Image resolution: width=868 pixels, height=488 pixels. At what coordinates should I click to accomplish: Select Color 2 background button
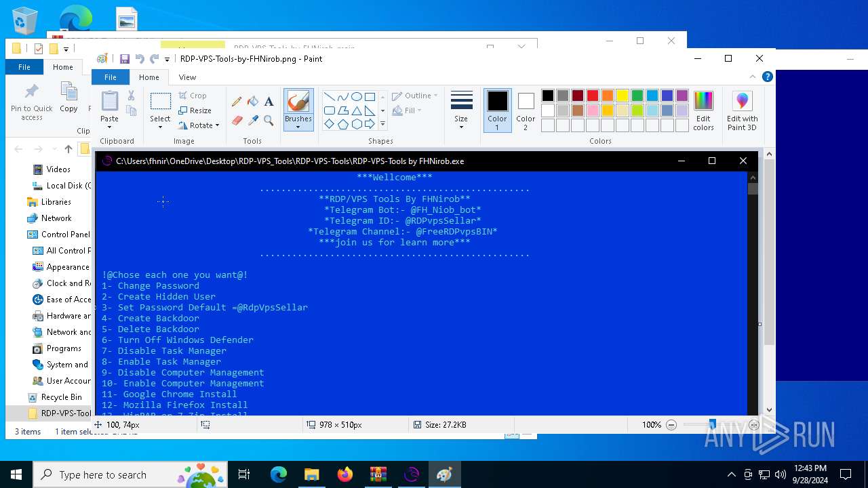(x=526, y=110)
